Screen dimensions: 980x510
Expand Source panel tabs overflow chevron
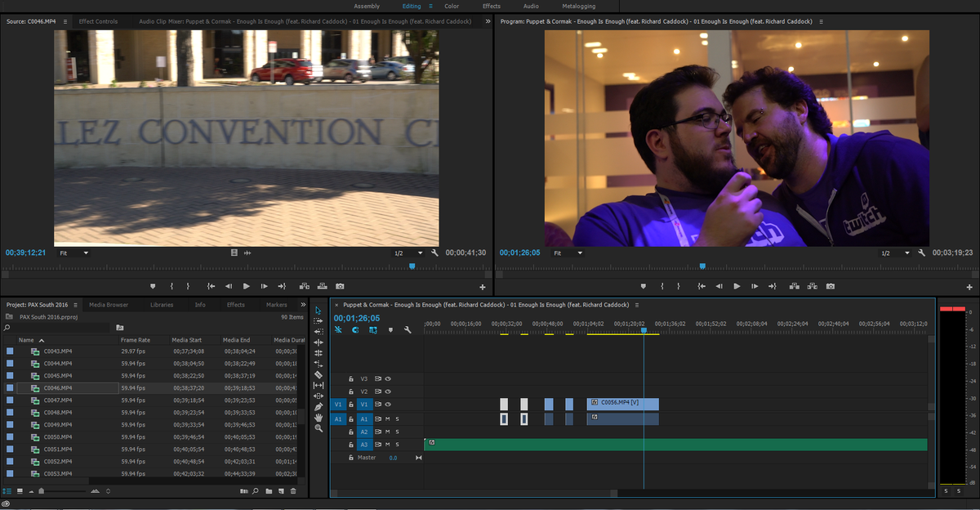(488, 21)
